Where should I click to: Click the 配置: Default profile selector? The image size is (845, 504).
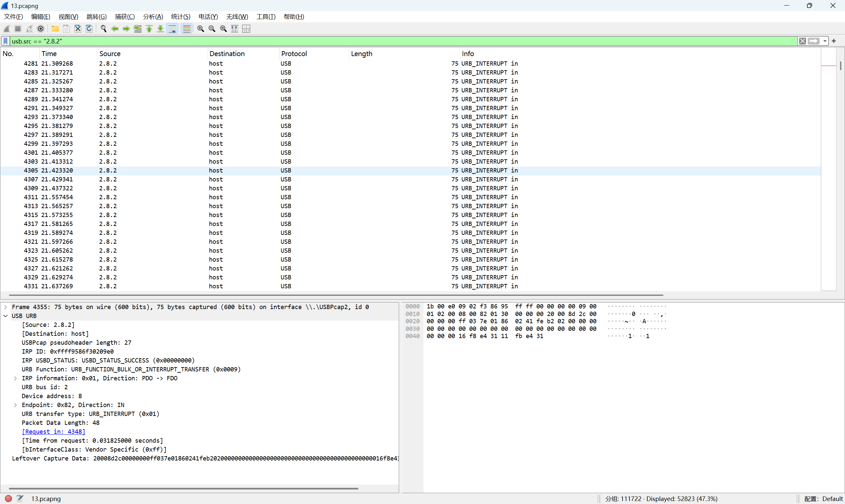(x=823, y=499)
